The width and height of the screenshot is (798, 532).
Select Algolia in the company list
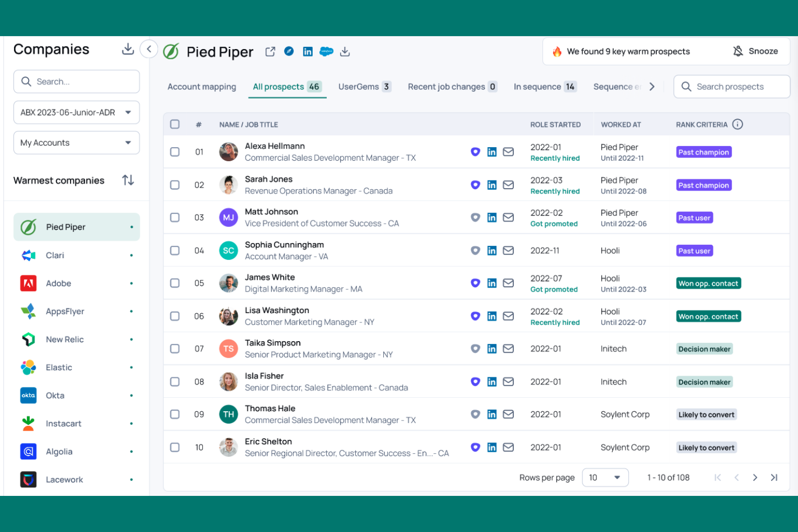77,452
